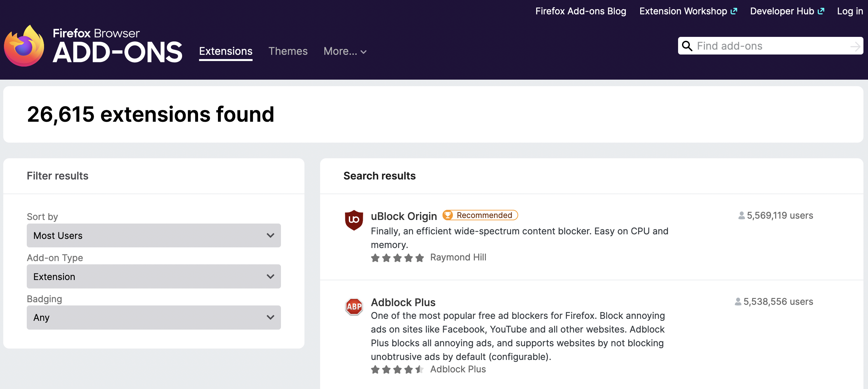Open the Sort by dropdown showing Most Users
The image size is (868, 389).
153,235
